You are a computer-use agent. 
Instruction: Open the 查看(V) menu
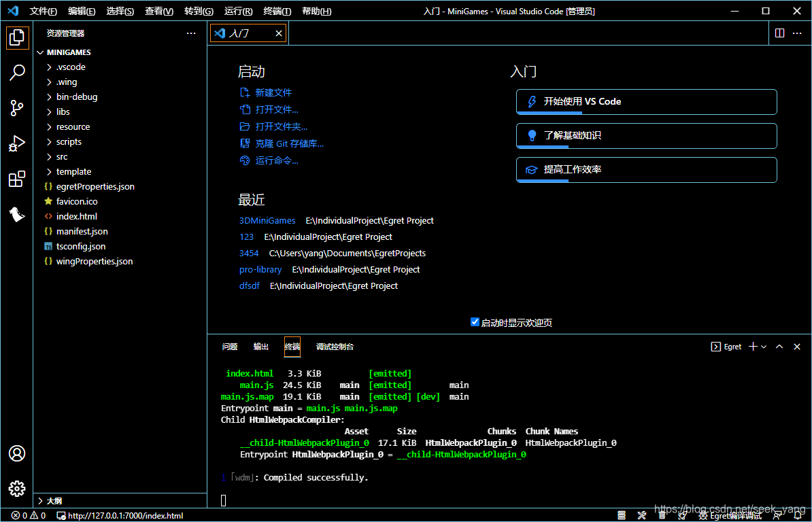pos(158,11)
